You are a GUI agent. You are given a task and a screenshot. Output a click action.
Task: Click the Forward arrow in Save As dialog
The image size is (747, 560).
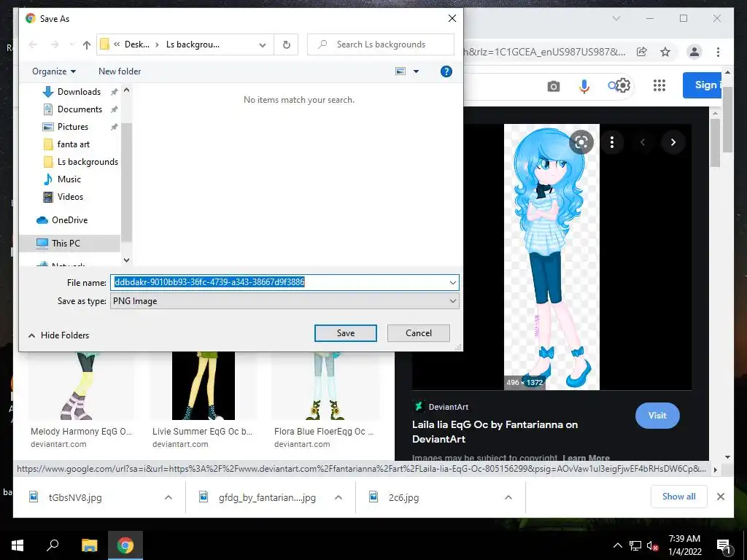[x=55, y=44]
